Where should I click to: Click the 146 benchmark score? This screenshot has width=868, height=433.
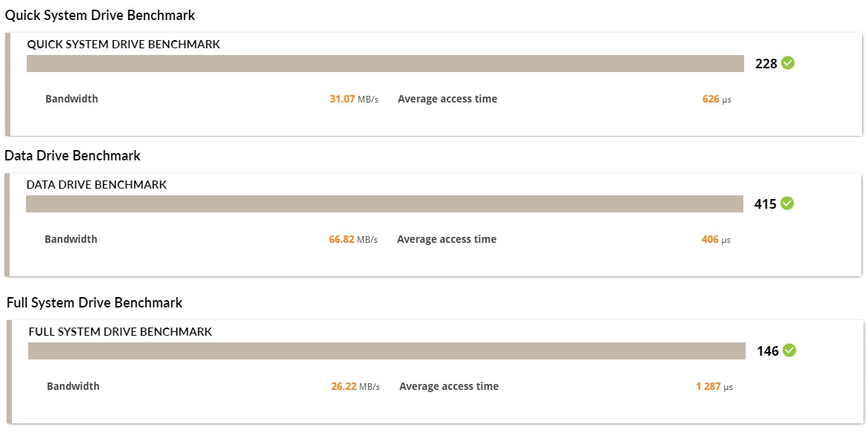click(768, 351)
